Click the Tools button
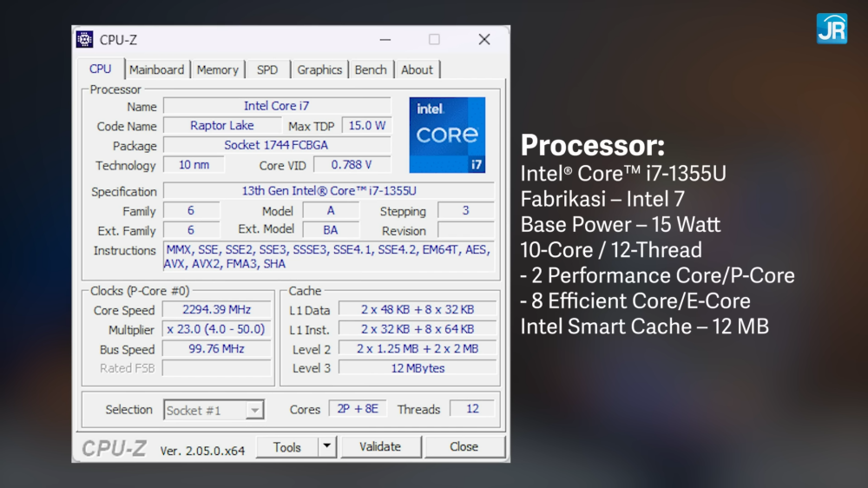 click(287, 446)
